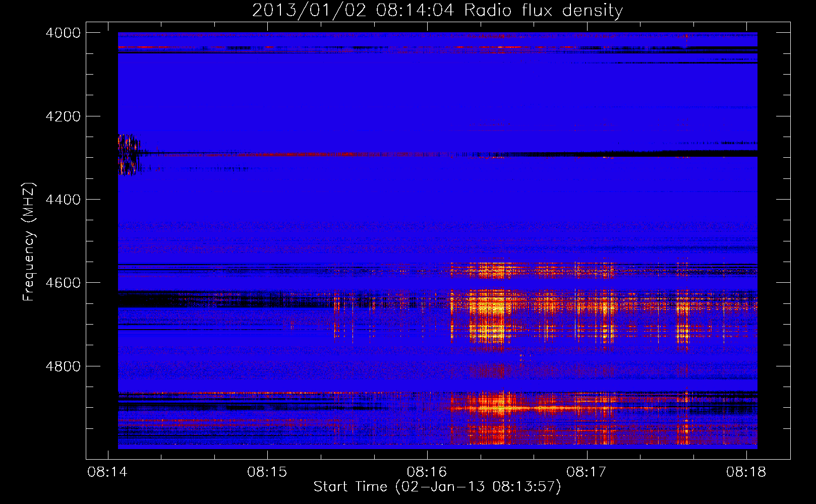Click the 'Start Time (02-Jan-13 08:13:57)' axis title
This screenshot has height=504, width=816.
click(x=437, y=487)
